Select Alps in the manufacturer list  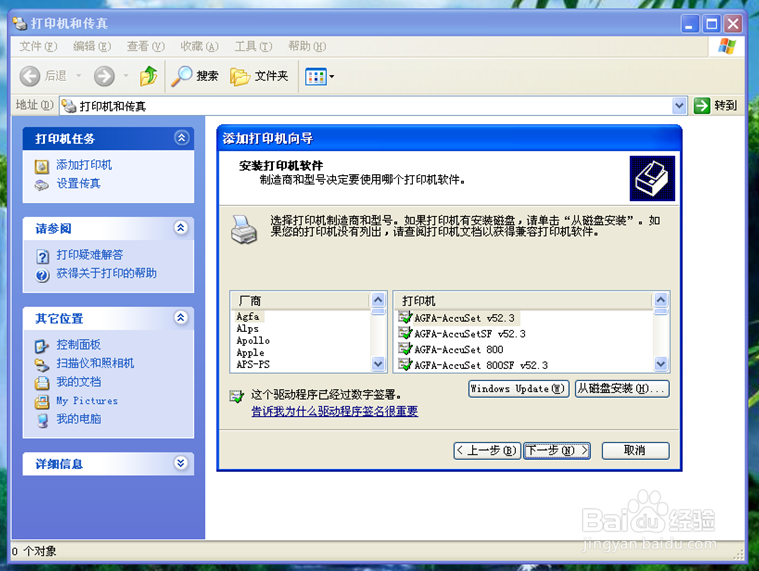247,329
